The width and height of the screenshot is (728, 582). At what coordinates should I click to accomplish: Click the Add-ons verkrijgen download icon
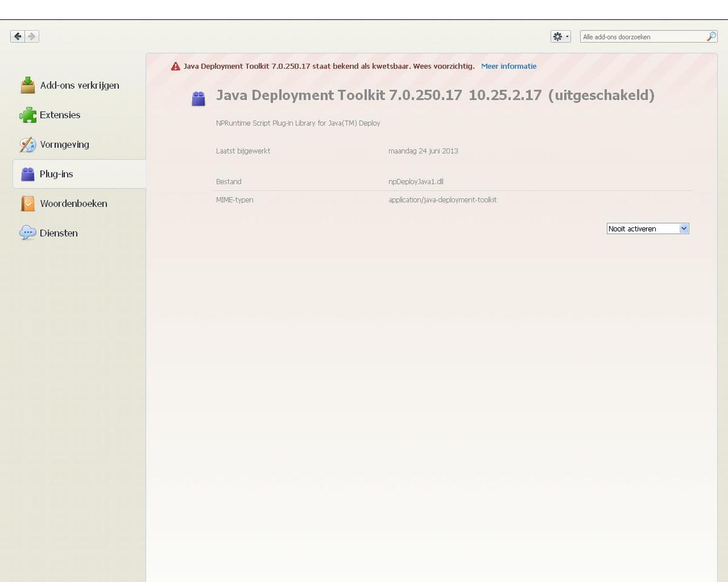pyautogui.click(x=27, y=85)
